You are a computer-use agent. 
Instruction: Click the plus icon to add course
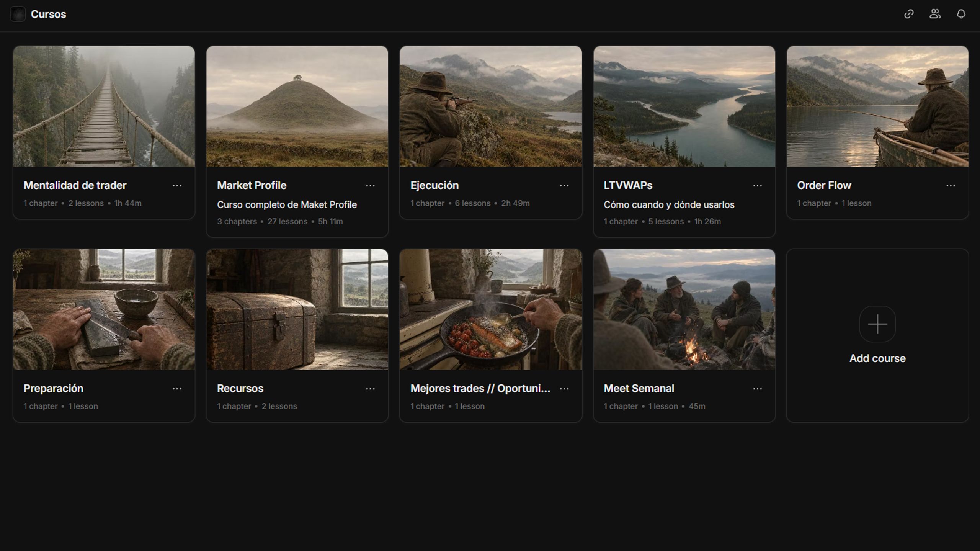point(877,324)
